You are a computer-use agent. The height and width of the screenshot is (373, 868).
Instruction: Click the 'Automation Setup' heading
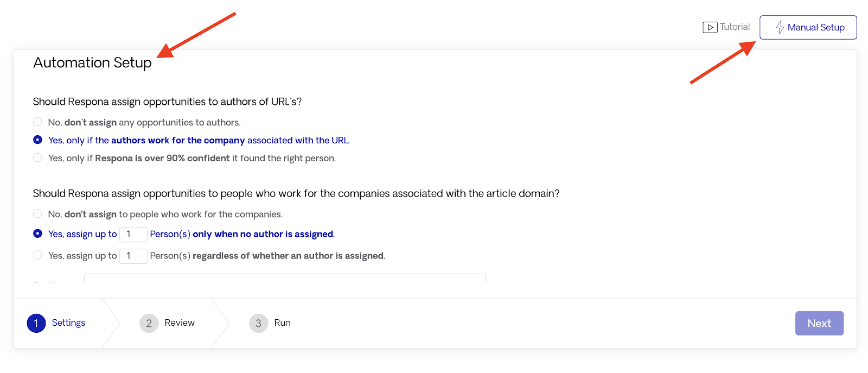(x=92, y=63)
